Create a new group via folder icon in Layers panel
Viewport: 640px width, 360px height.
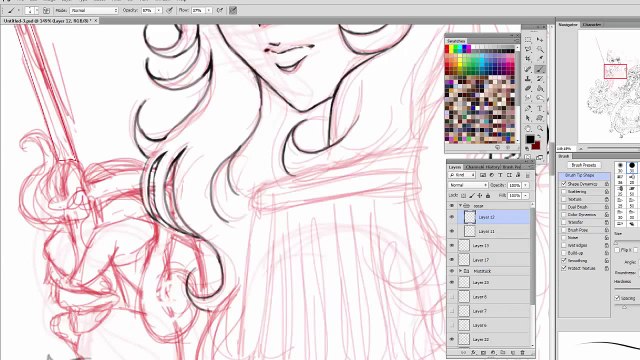503,353
